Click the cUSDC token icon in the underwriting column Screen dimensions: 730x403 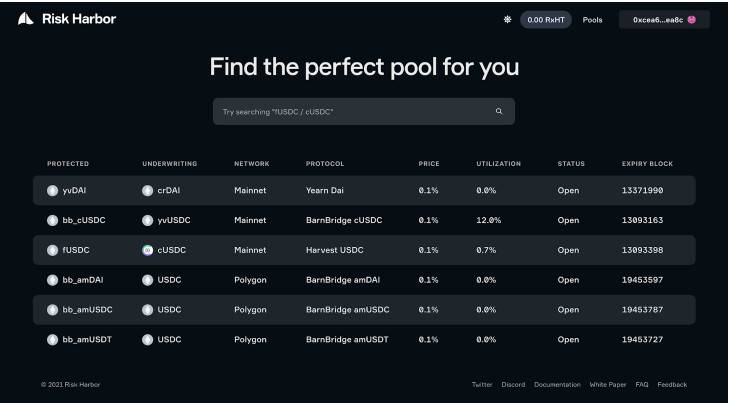(148, 250)
